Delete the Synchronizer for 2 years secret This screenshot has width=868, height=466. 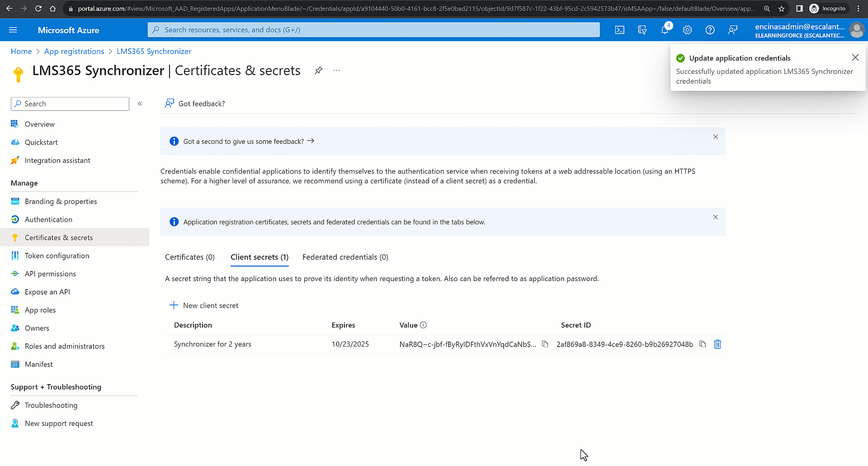(717, 344)
